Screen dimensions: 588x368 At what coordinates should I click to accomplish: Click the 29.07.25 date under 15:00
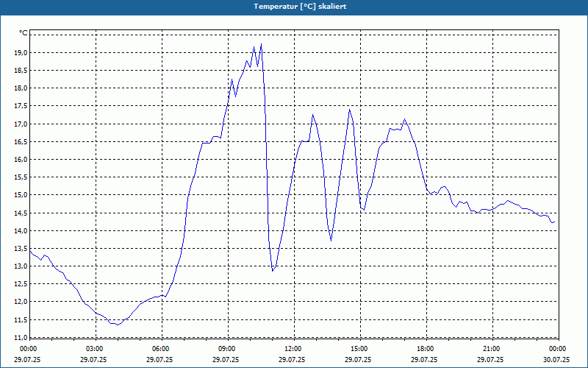click(x=358, y=360)
